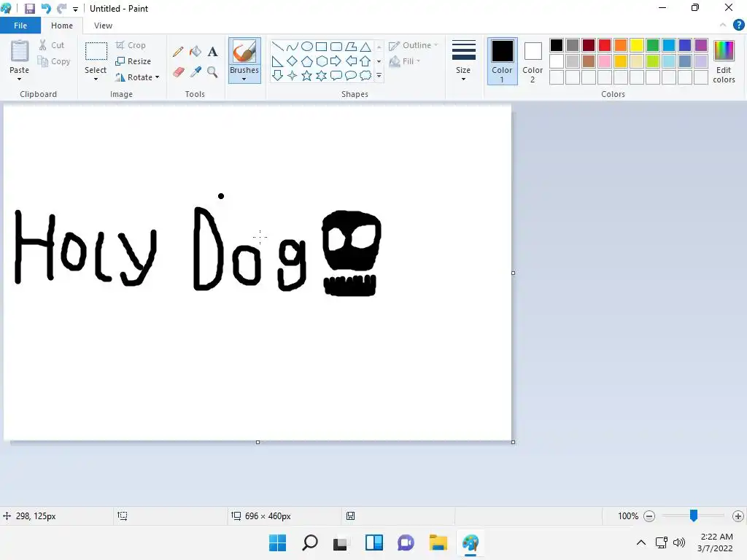Choose the Line shape
Image resolution: width=747 pixels, height=560 pixels.
pos(277,46)
